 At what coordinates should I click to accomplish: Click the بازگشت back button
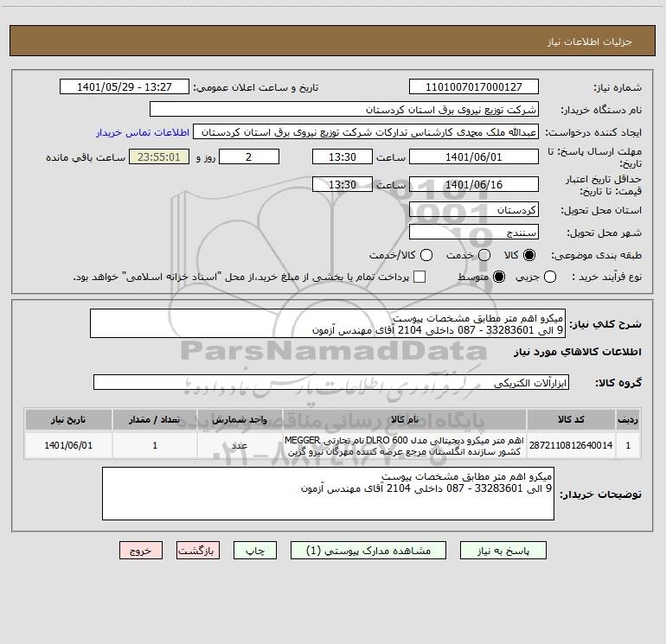point(198,551)
